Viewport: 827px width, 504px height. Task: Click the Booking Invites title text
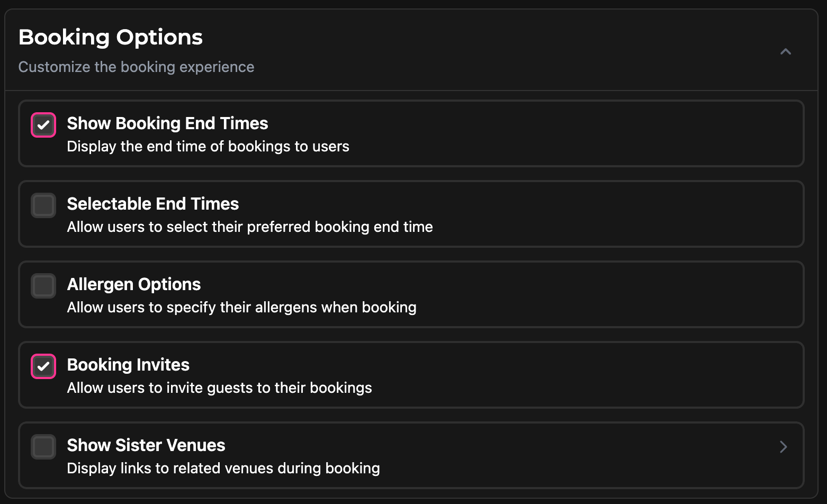click(x=128, y=365)
